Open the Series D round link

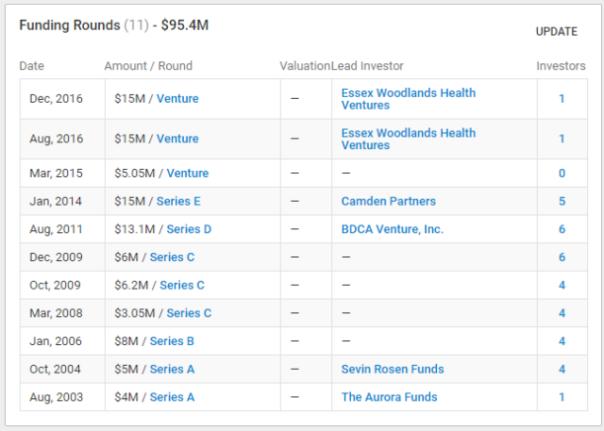tap(189, 229)
